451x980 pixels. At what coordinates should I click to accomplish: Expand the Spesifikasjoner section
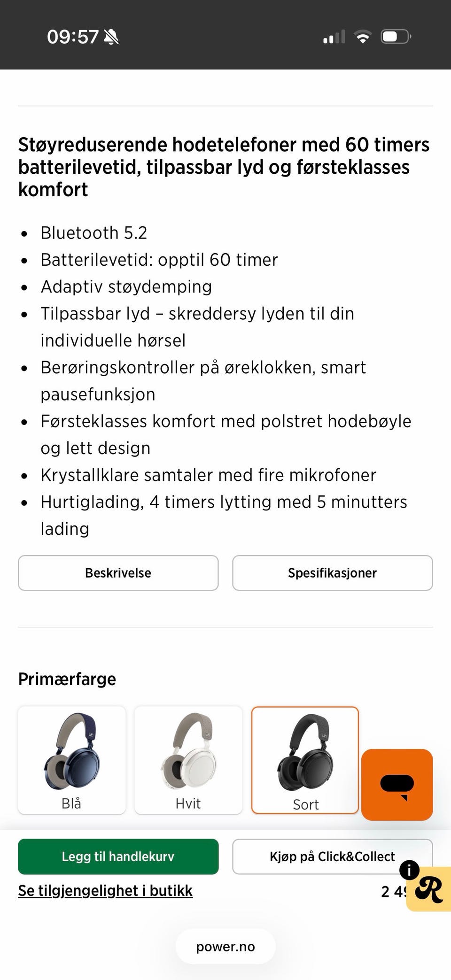[x=332, y=573]
